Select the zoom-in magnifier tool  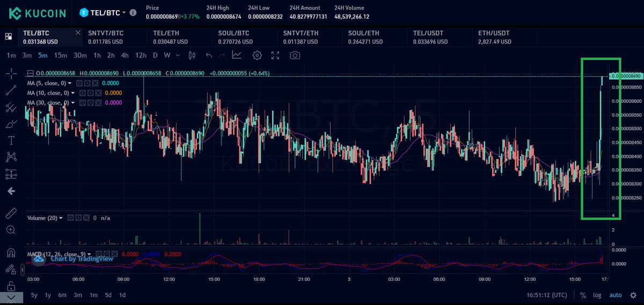(x=11, y=230)
